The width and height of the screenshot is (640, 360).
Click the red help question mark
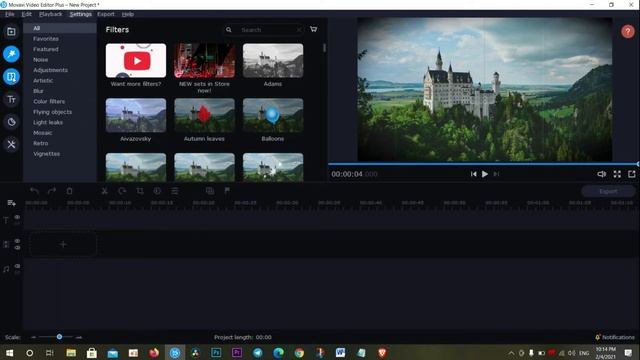pyautogui.click(x=628, y=31)
